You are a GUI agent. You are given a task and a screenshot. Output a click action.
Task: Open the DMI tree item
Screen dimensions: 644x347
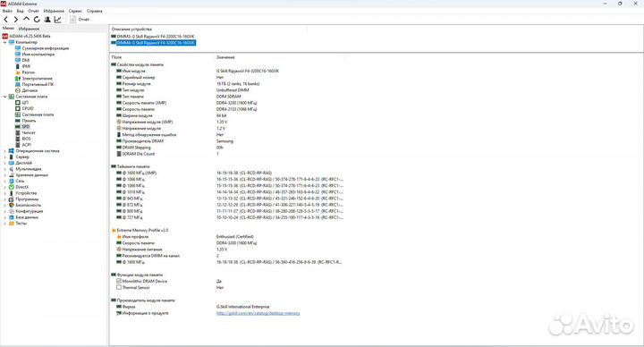25,60
